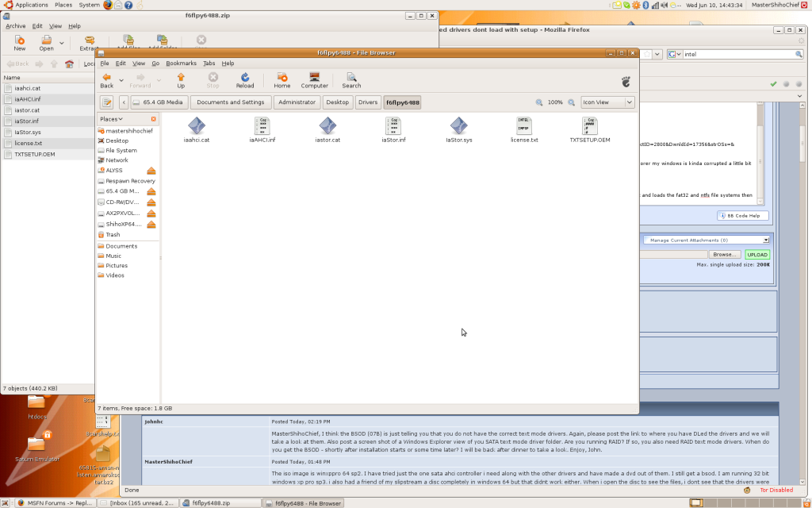This screenshot has height=508, width=812.
Task: Open the Icon View dropdown
Action: coord(607,102)
